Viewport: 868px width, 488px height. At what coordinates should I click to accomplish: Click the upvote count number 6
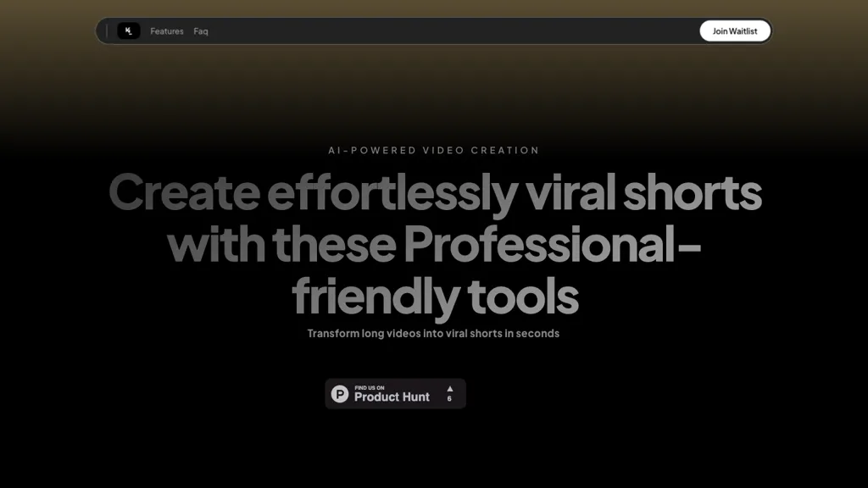click(x=449, y=399)
